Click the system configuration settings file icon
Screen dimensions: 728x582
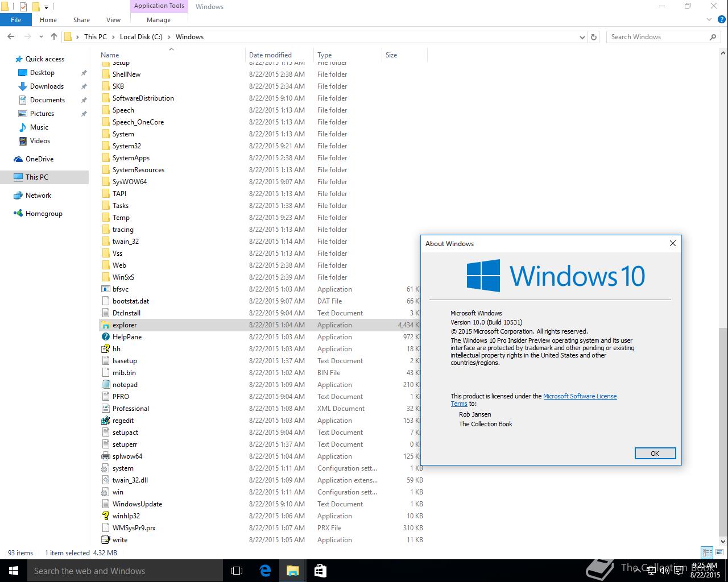[x=106, y=468]
